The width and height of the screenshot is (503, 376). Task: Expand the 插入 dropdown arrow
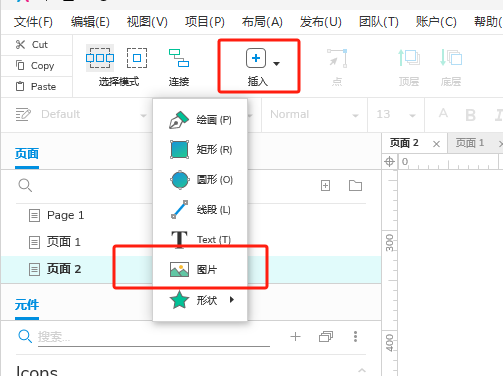(x=276, y=63)
